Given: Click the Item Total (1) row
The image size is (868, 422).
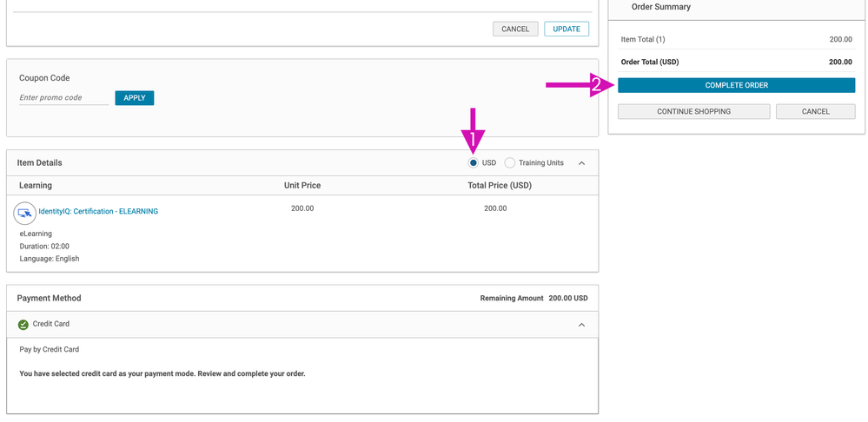Looking at the screenshot, I should coord(643,40).
